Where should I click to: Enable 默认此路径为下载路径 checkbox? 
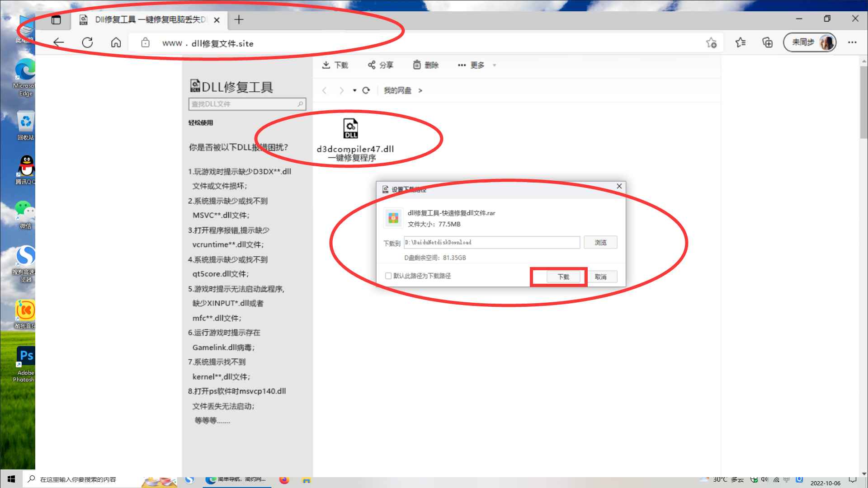[x=388, y=276]
